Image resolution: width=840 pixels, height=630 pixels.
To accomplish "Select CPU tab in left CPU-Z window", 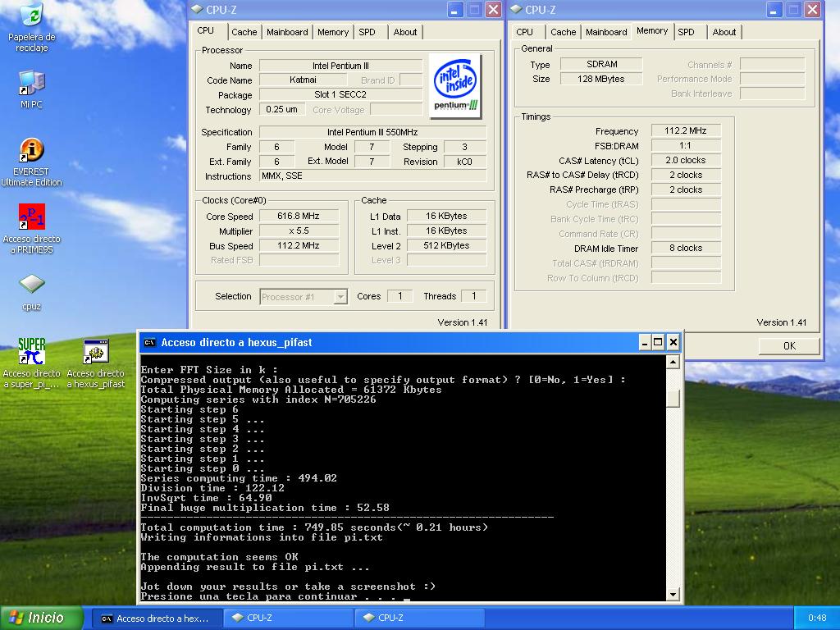I will coord(206,30).
